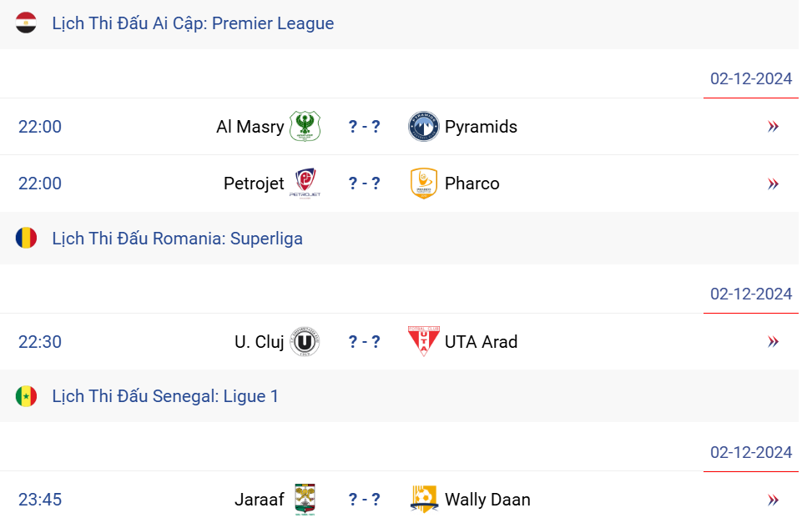The width and height of the screenshot is (812, 523).
Task: Click the Al Masry vs Pyramids score
Action: tap(365, 127)
